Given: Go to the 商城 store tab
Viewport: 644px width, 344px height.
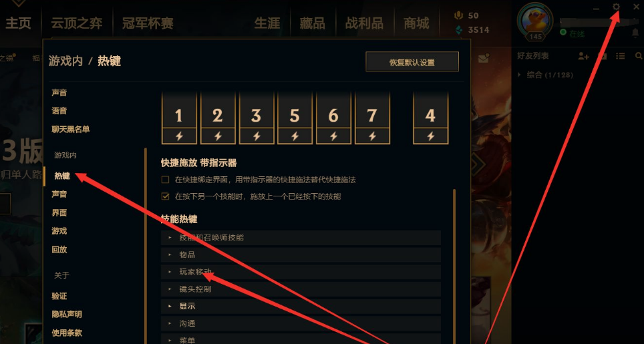Looking at the screenshot, I should pos(416,23).
